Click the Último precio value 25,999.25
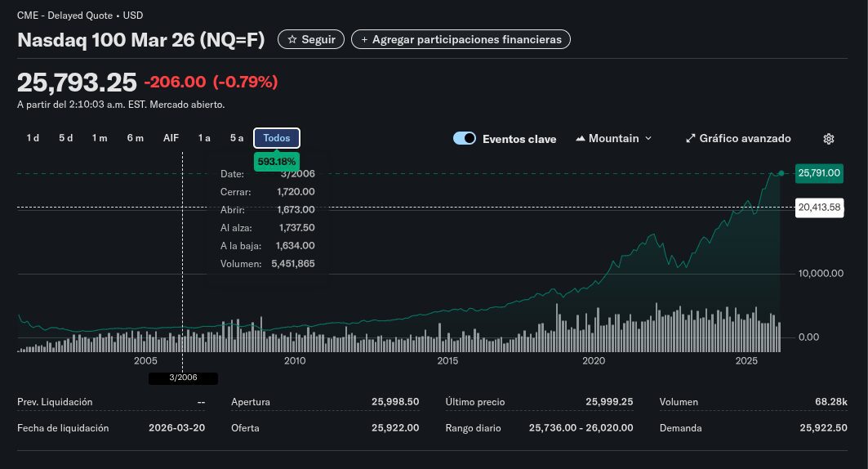868x469 pixels. pos(609,402)
